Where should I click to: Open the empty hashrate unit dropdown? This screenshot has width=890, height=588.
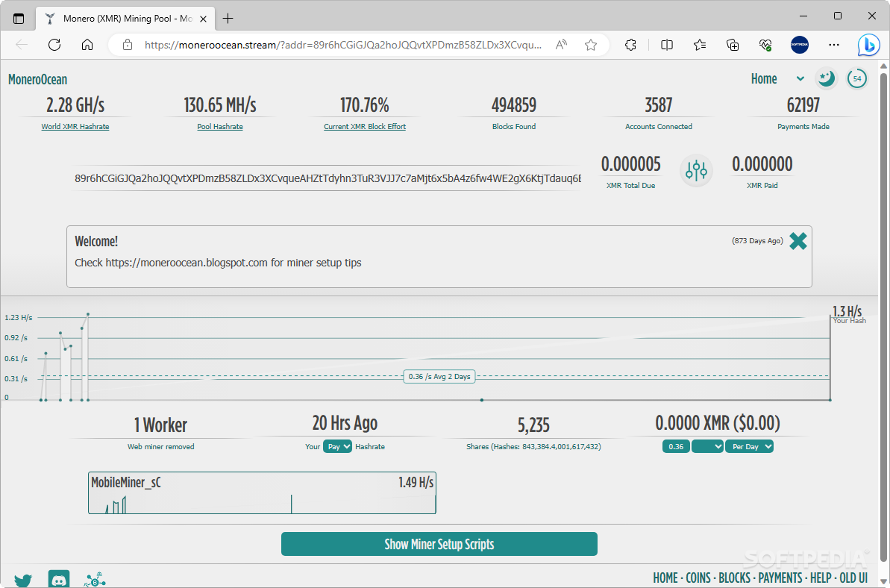coord(707,447)
